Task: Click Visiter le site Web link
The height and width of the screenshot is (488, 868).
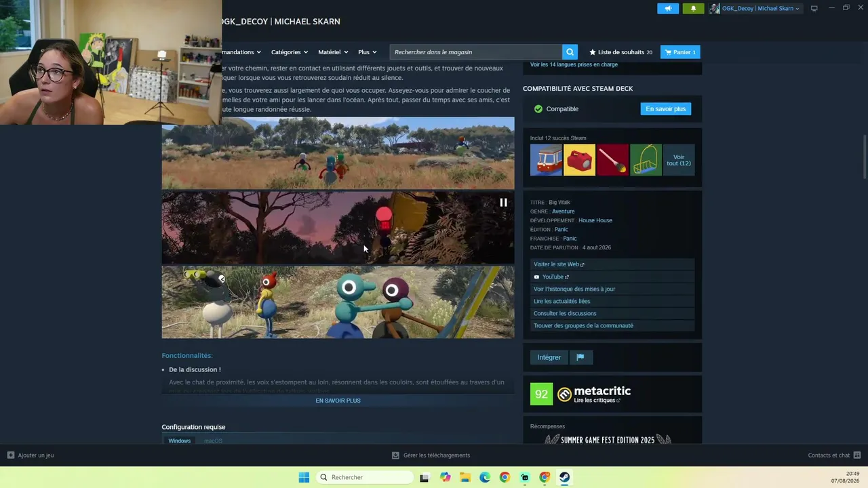Action: pos(559,264)
